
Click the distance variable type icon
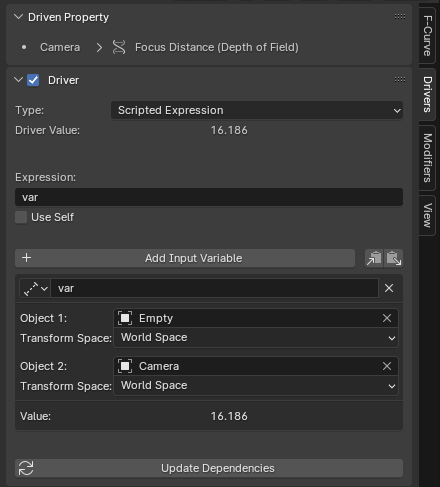coord(31,289)
